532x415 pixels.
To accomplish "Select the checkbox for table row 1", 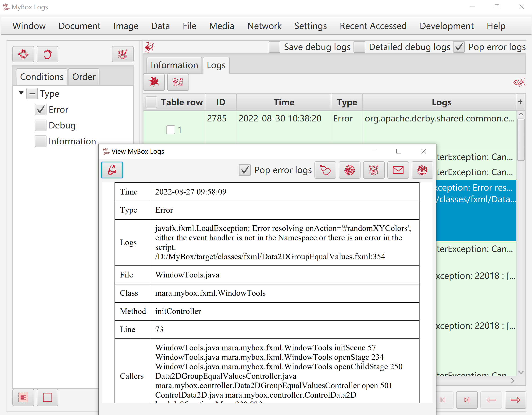I will pos(171,130).
